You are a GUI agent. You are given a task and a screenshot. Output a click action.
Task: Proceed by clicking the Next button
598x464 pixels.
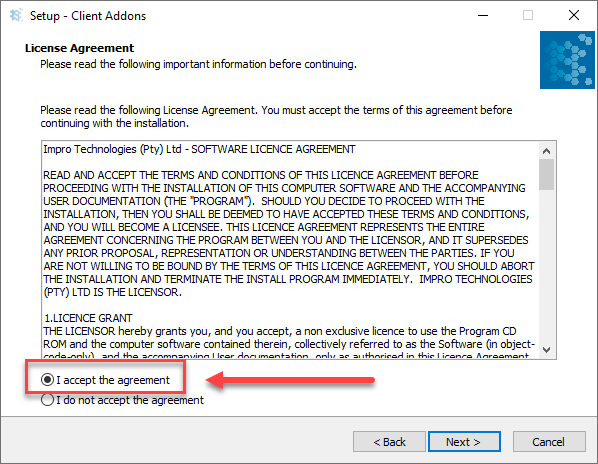[x=464, y=442]
